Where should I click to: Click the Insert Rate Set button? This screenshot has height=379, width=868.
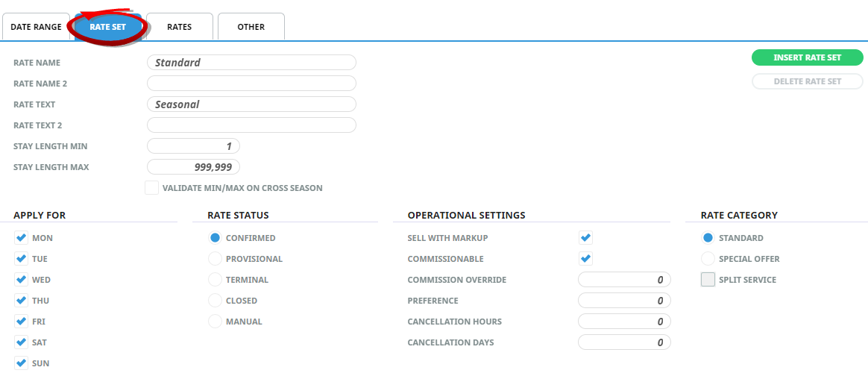[x=807, y=57]
